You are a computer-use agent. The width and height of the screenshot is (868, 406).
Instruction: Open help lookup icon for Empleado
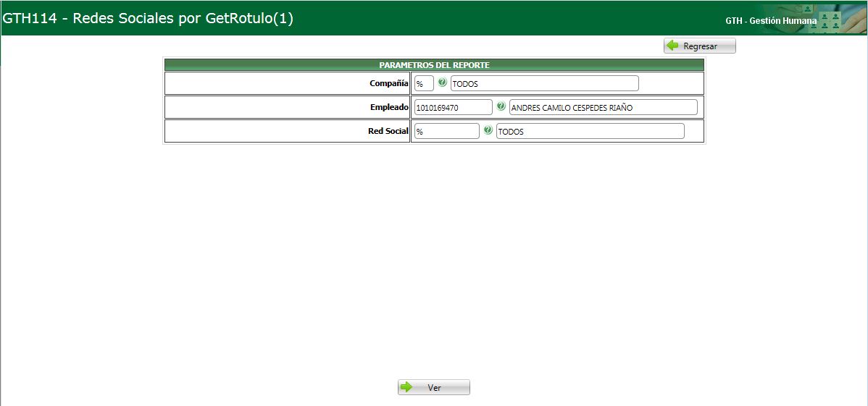501,107
